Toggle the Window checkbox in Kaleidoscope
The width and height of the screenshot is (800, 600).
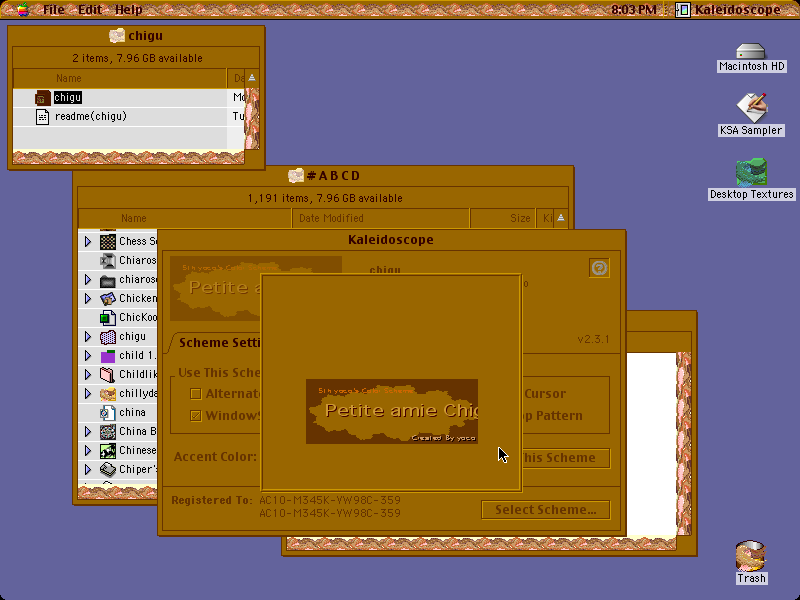tap(195, 416)
